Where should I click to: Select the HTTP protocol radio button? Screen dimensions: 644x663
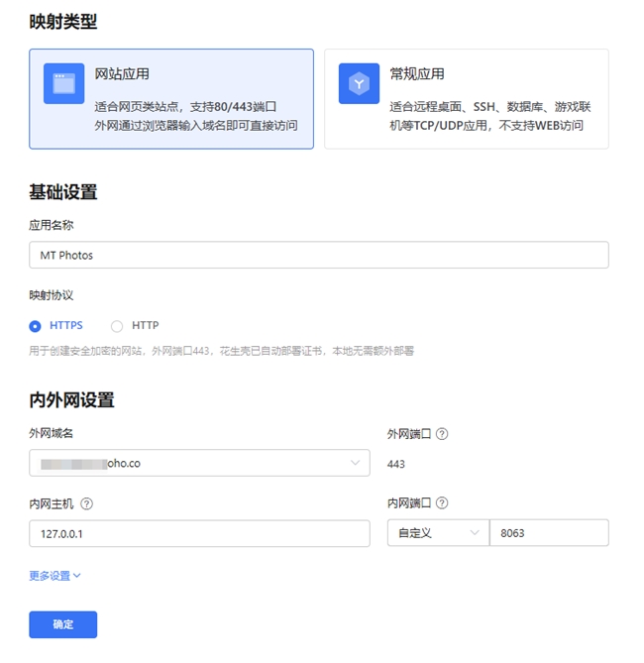[x=117, y=326]
